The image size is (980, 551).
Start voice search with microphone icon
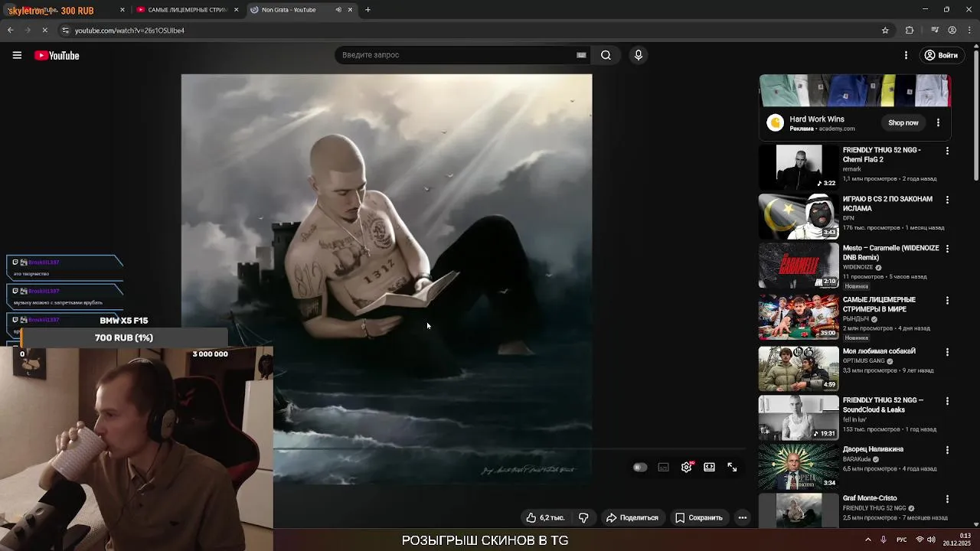pyautogui.click(x=638, y=55)
